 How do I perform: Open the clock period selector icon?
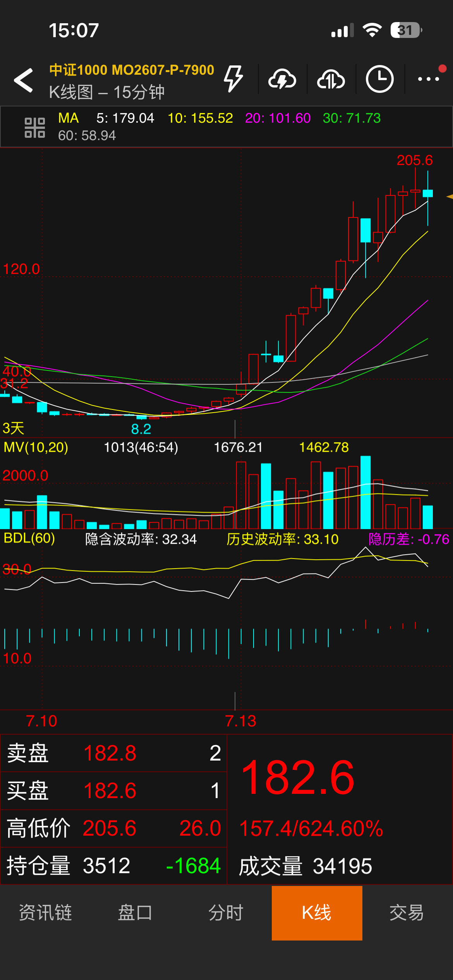pos(380,79)
